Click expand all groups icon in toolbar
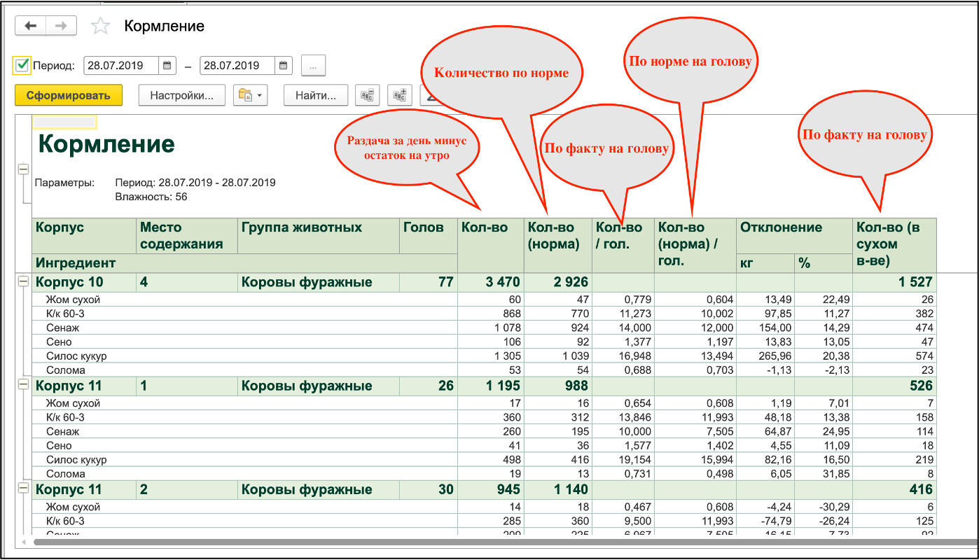The image size is (979, 560). click(399, 95)
